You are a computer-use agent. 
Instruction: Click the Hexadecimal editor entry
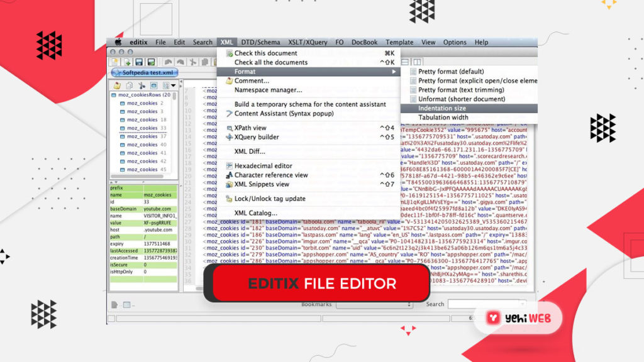(x=263, y=166)
